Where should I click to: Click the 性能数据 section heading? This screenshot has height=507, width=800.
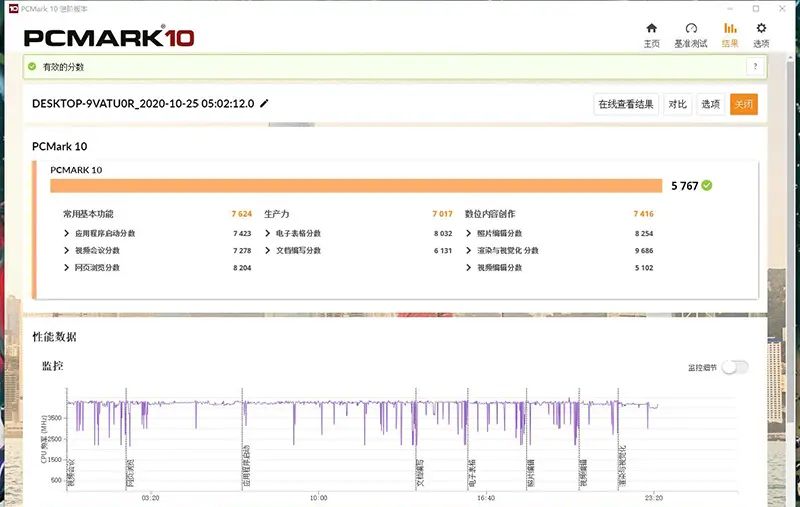pyautogui.click(x=54, y=337)
